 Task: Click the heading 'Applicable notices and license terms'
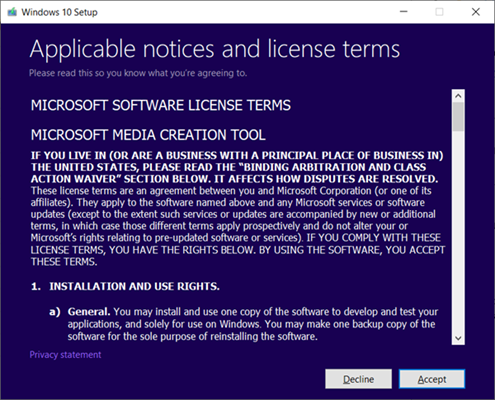[x=215, y=50]
